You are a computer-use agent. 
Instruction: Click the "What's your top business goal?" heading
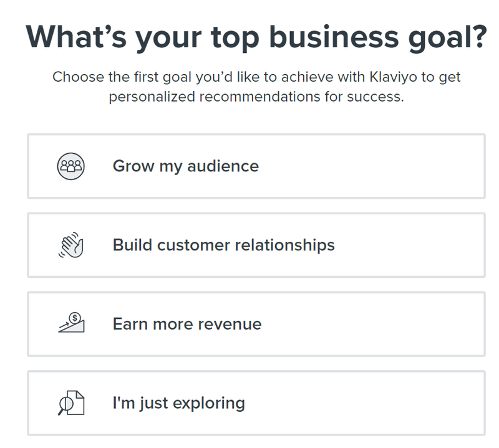pos(256,37)
